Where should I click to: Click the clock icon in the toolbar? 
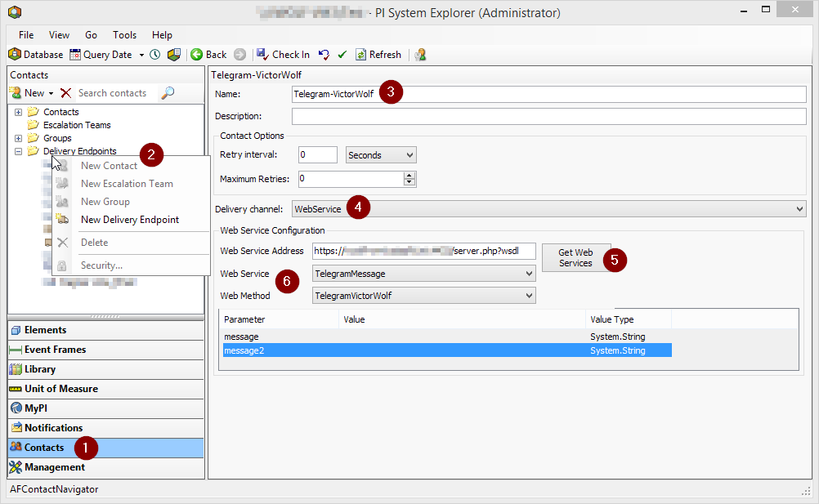point(154,55)
